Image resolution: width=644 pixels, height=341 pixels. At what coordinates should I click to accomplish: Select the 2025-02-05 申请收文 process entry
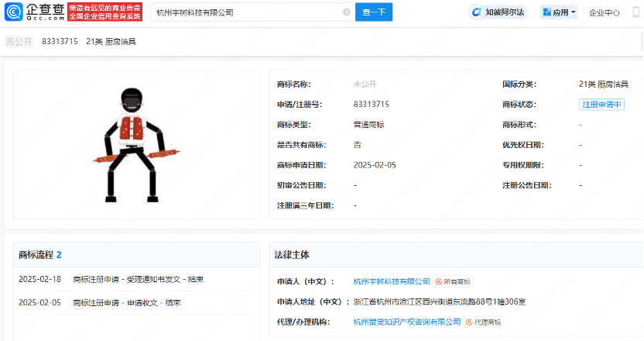coord(111,302)
